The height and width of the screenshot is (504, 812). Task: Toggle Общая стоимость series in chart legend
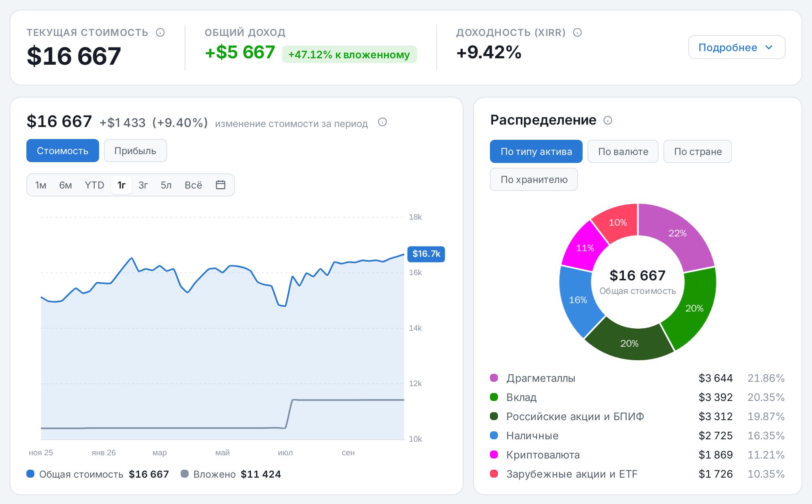click(x=98, y=474)
